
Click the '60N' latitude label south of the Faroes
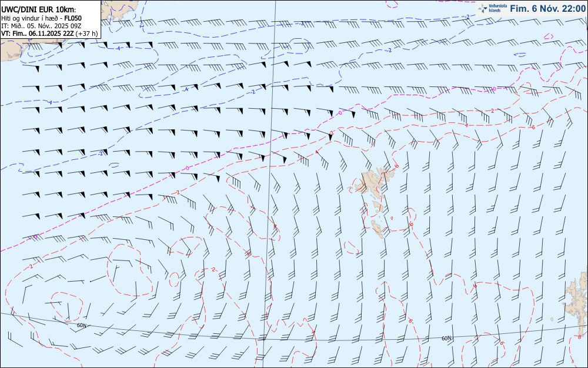click(446, 338)
